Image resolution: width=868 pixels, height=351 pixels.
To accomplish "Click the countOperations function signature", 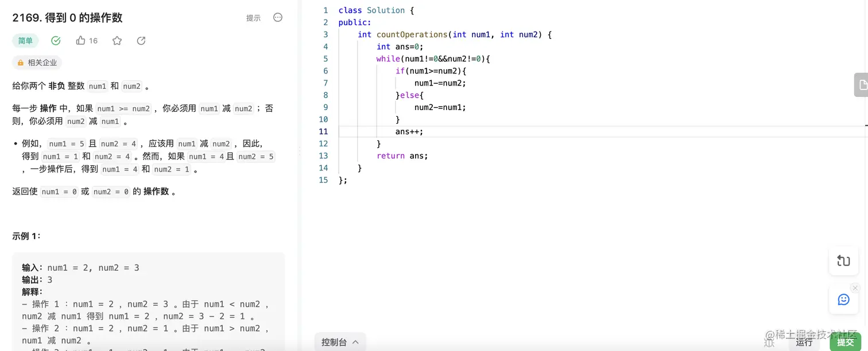I will 455,34.
